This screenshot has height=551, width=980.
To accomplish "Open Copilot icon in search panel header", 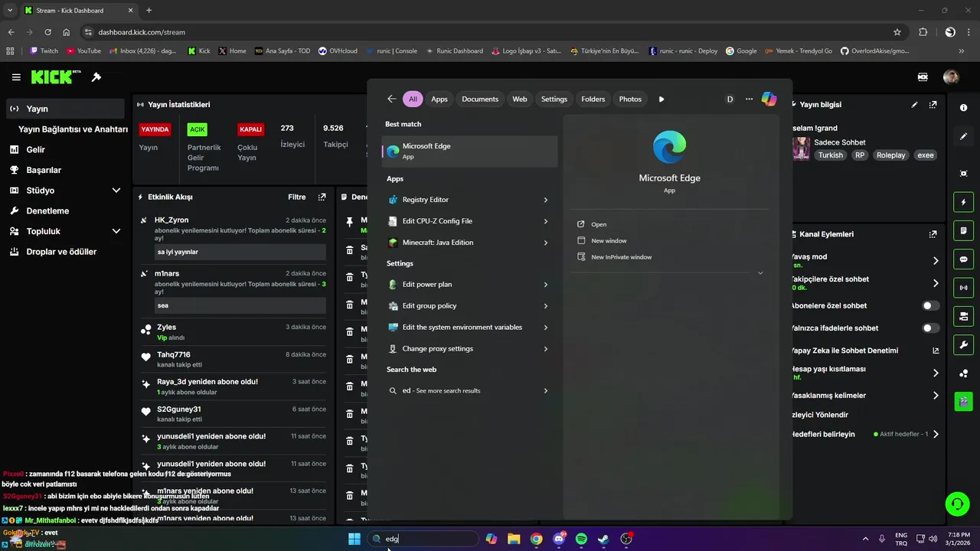I will pos(769,99).
